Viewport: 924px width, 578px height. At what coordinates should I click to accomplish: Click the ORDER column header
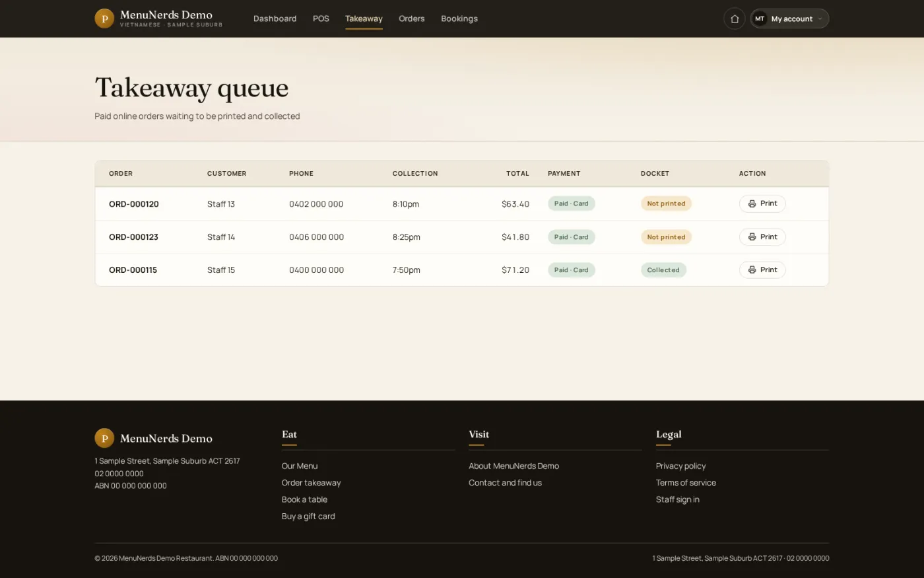tap(121, 174)
